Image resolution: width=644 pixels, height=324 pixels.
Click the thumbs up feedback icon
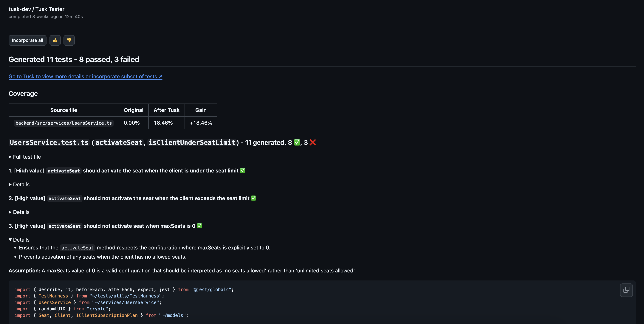pos(55,40)
